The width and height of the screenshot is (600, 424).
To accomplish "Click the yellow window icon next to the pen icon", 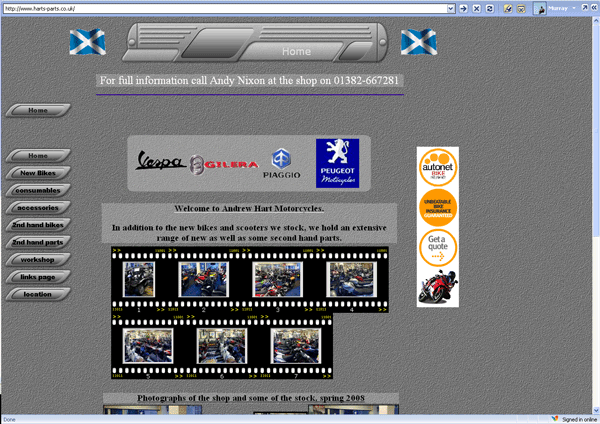I will click(x=521, y=8).
